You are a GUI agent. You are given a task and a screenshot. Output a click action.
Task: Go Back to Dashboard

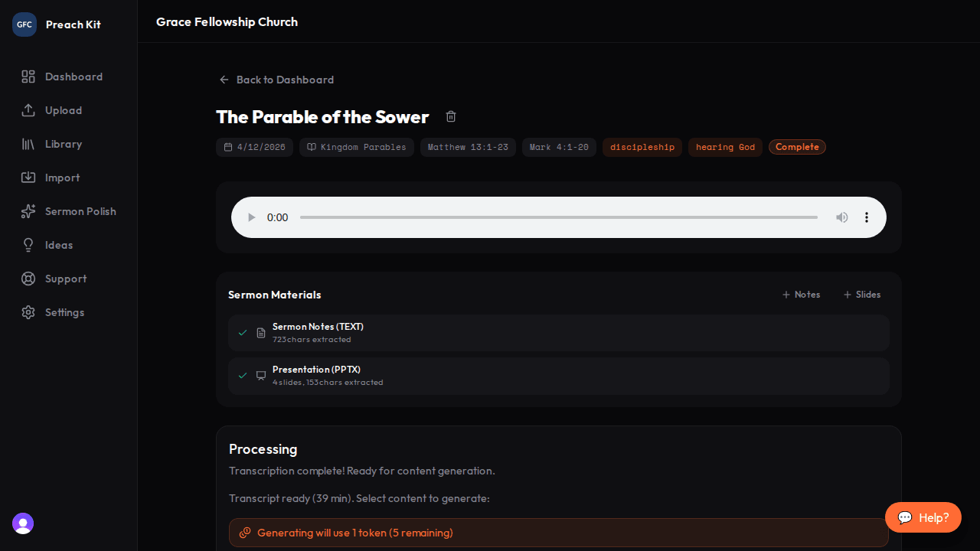(x=276, y=80)
